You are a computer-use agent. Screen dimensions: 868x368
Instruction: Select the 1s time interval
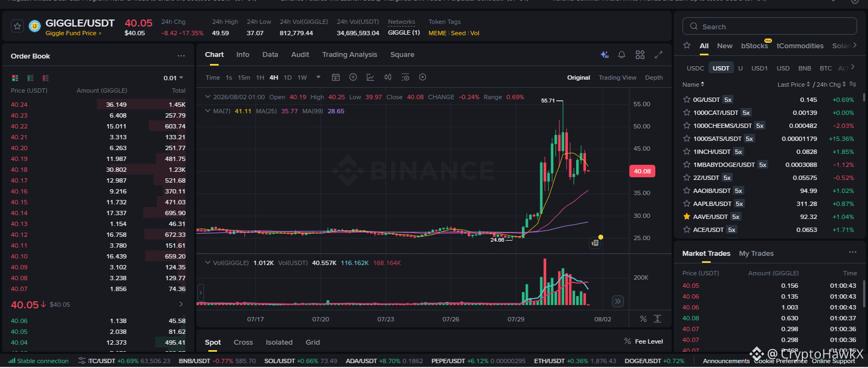click(229, 78)
